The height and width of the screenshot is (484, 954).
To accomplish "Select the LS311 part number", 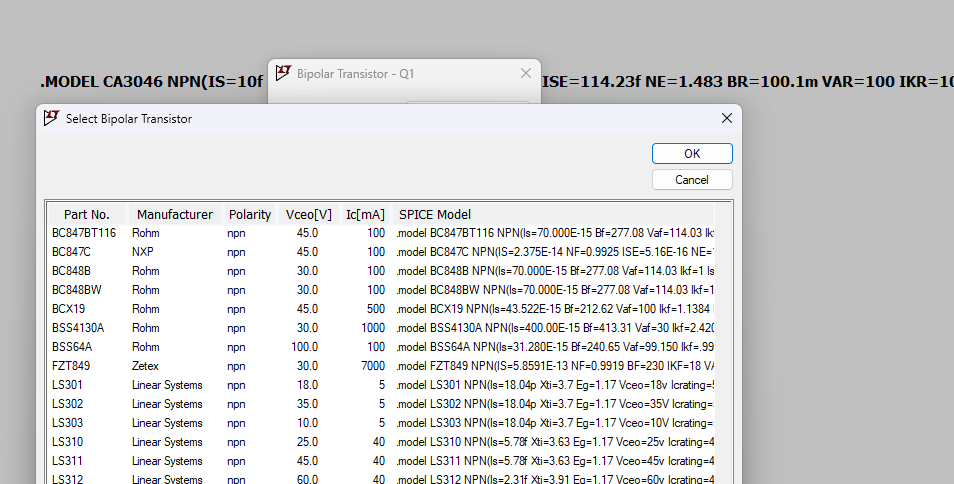I will (67, 461).
